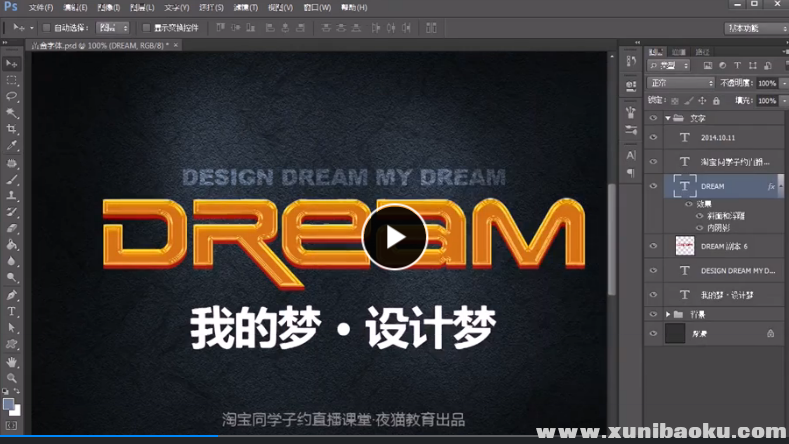This screenshot has width=789, height=444.
Task: Open the File (F) menu
Action: pos(41,7)
